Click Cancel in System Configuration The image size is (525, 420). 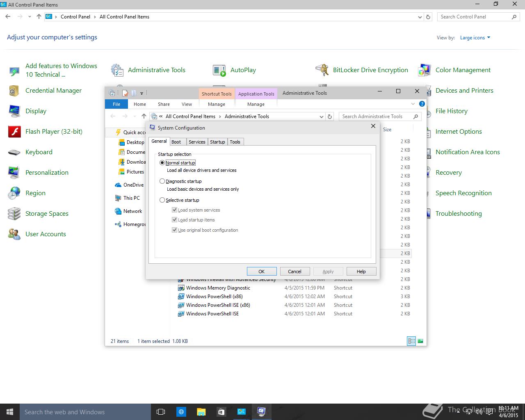tap(294, 272)
